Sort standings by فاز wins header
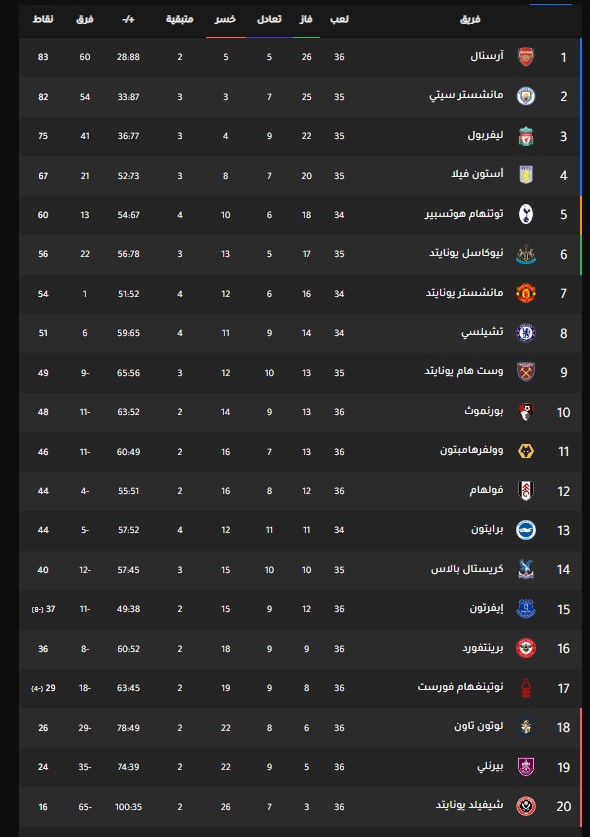The image size is (590, 837). [x=306, y=19]
